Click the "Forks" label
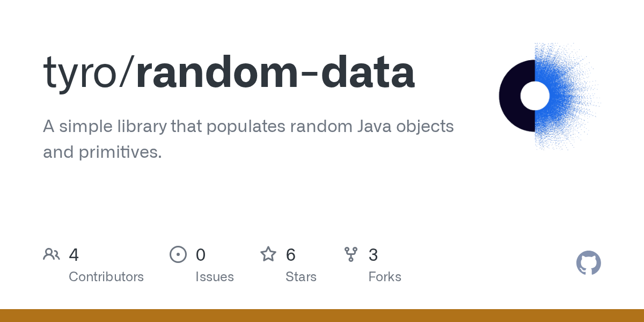The image size is (644, 322). click(385, 277)
